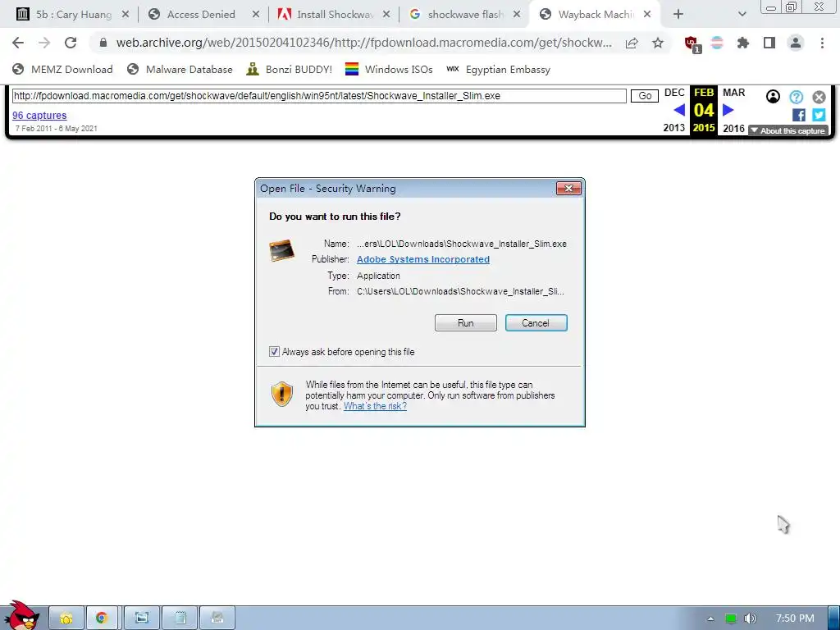Close the Access Denied tab
This screenshot has width=840, height=630.
[256, 15]
